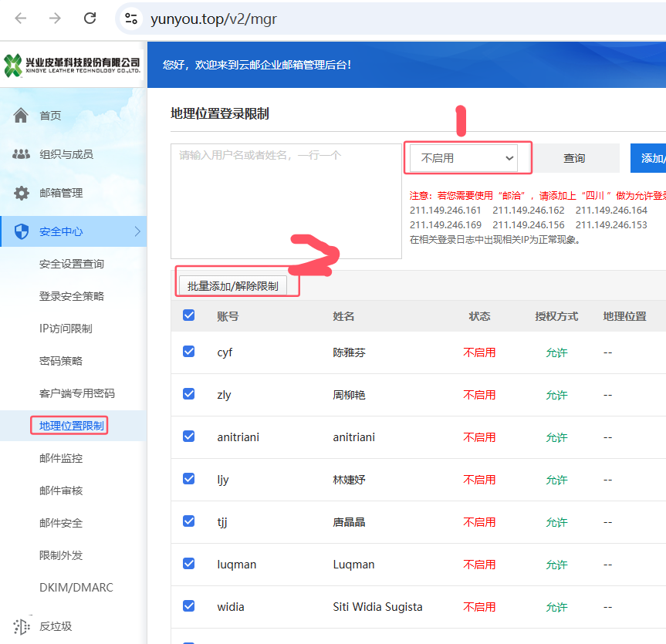Viewport: 666px width, 644px height.
Task: Click the people icon for 组织与成员
Action: point(22,154)
